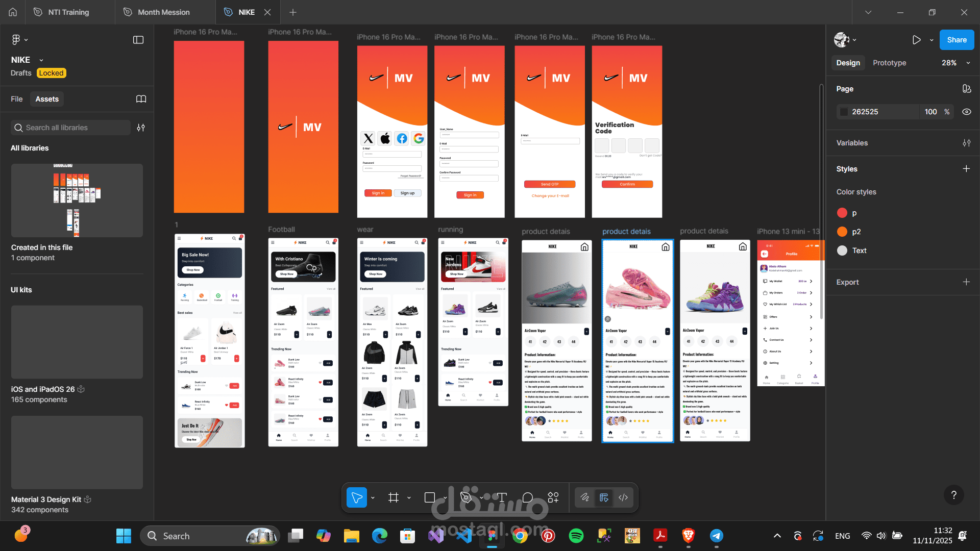Select the Design tab in right panel

[848, 63]
